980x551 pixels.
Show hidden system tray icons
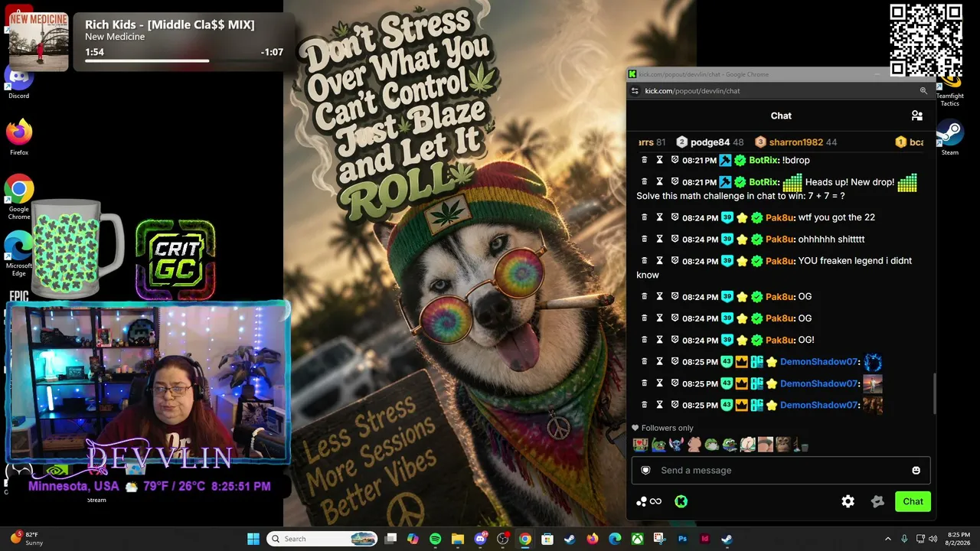click(888, 539)
